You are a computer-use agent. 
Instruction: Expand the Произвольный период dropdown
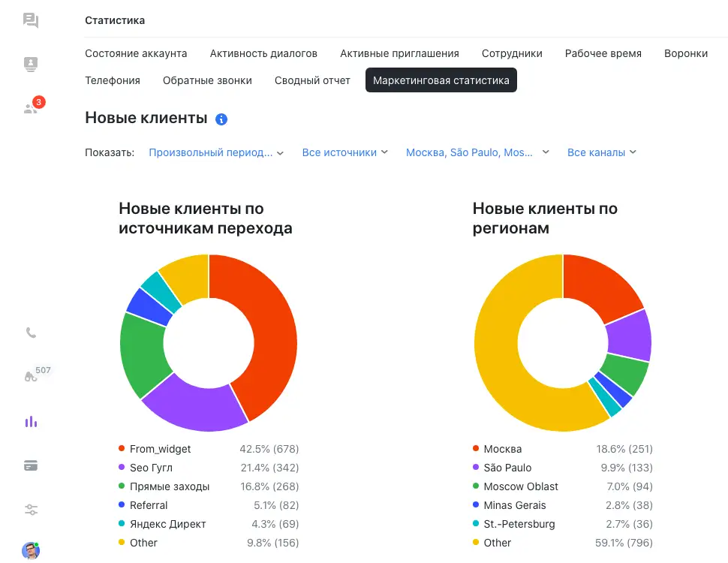pos(216,152)
